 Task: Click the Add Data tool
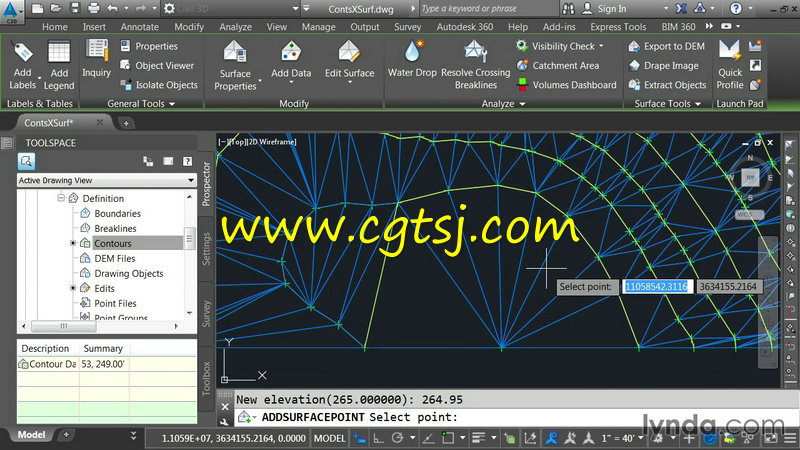(x=291, y=61)
